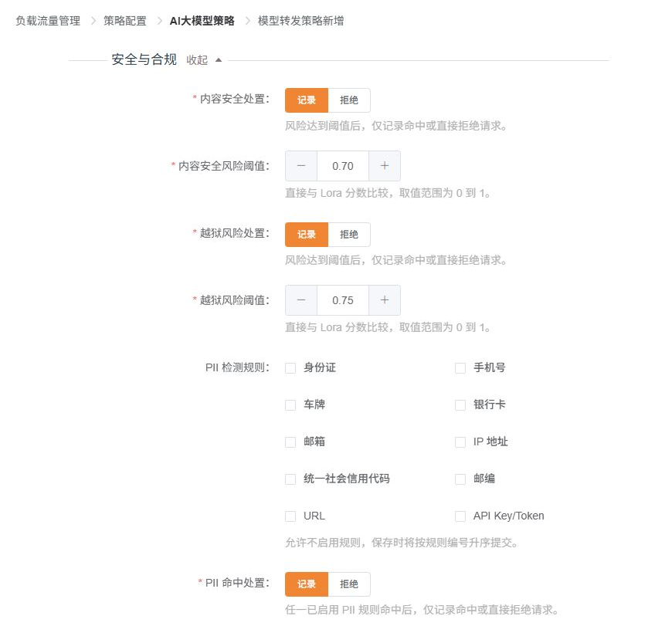Check the API Key/Token rule
Screen dimensions: 672x626
[460, 516]
